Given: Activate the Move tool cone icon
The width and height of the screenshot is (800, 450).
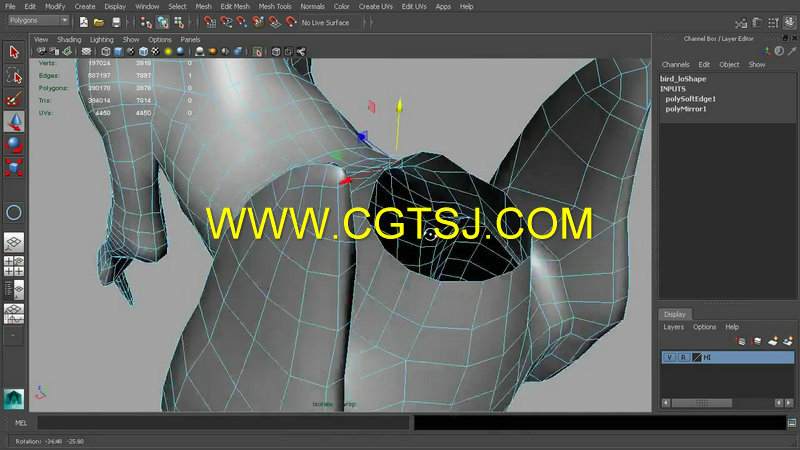Looking at the screenshot, I should click(14, 122).
